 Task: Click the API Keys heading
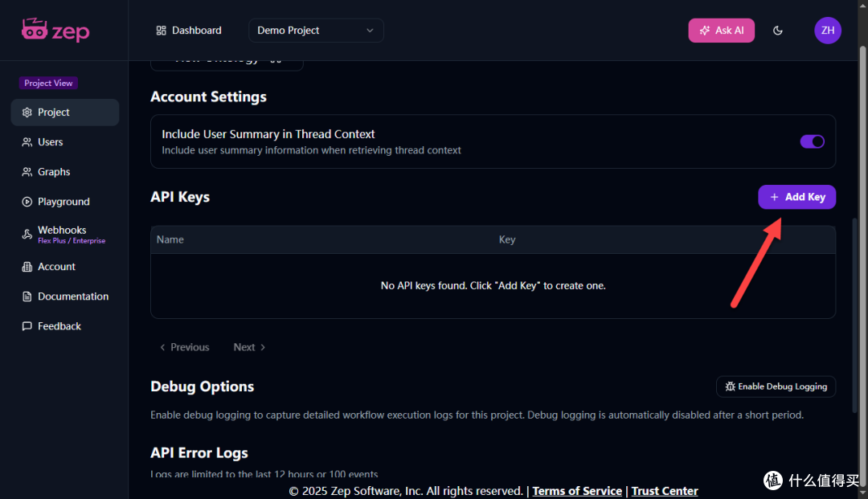[x=180, y=197]
